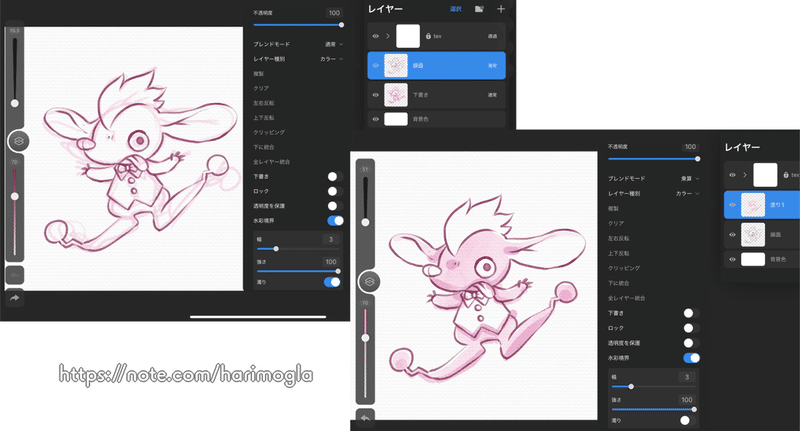Viewport: 800px width, 431px height.
Task: Click the 幅 value field showing 3 in left window
Action: tap(330, 239)
